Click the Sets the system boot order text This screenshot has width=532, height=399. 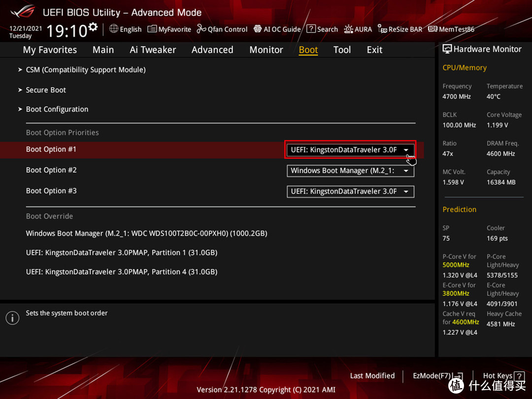[x=66, y=313]
